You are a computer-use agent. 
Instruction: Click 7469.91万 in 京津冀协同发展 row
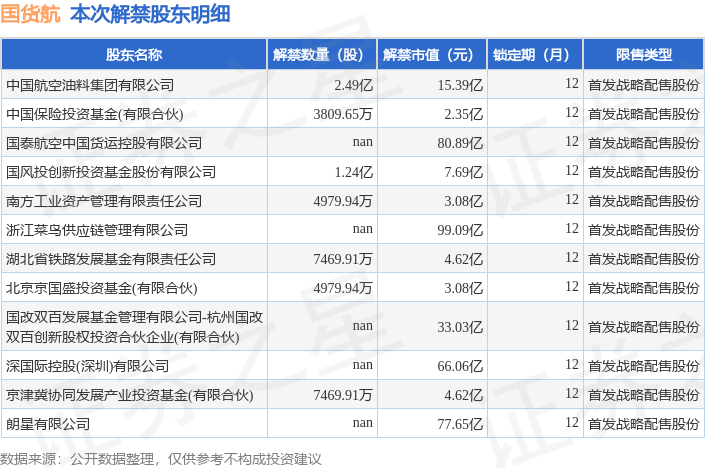point(343,395)
